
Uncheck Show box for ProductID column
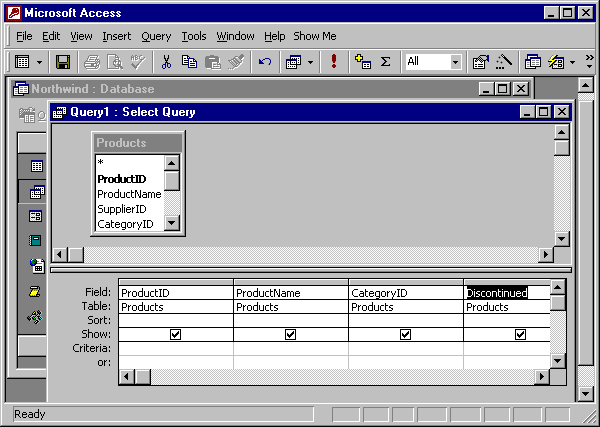click(x=175, y=335)
